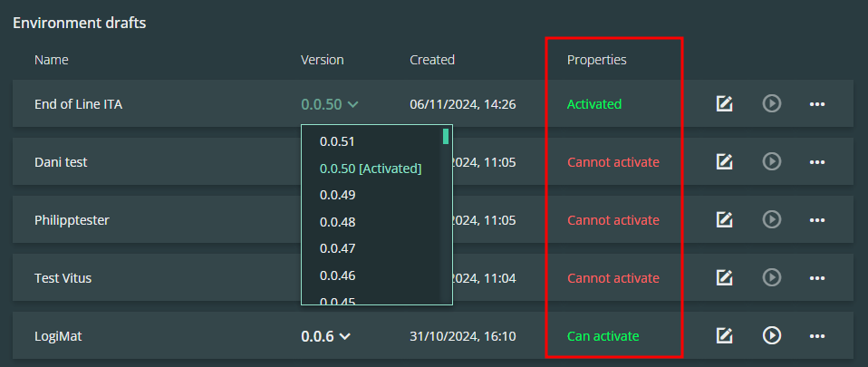Activate the LogiMat environment with play icon

point(772,335)
